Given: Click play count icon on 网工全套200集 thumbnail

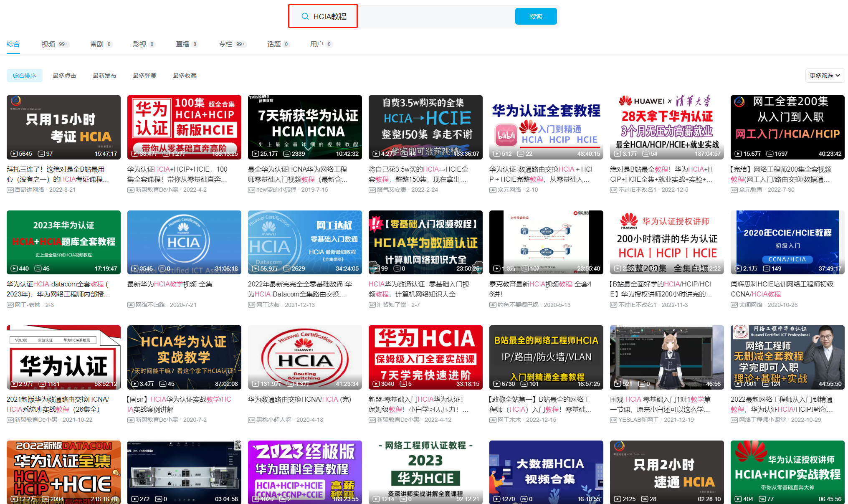Looking at the screenshot, I should coord(738,154).
